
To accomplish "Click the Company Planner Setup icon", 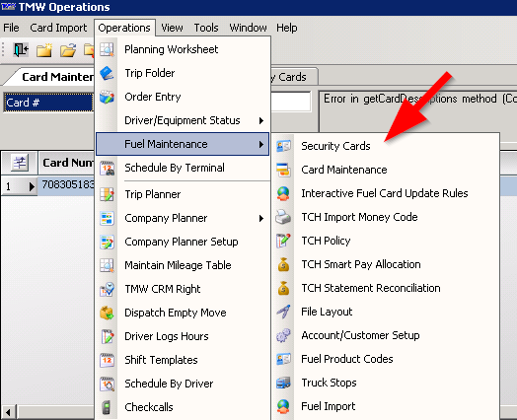I will click(x=107, y=242).
